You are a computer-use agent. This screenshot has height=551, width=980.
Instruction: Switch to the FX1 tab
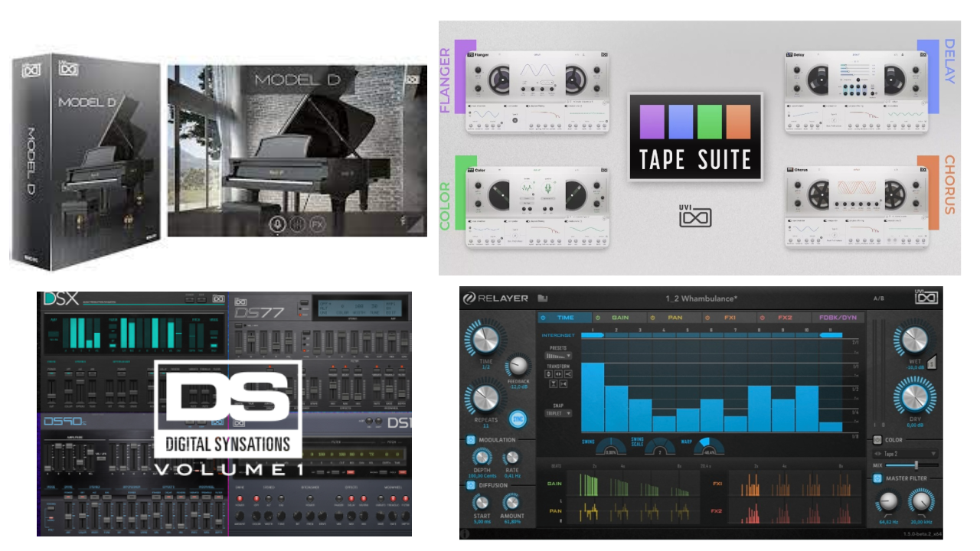730,318
